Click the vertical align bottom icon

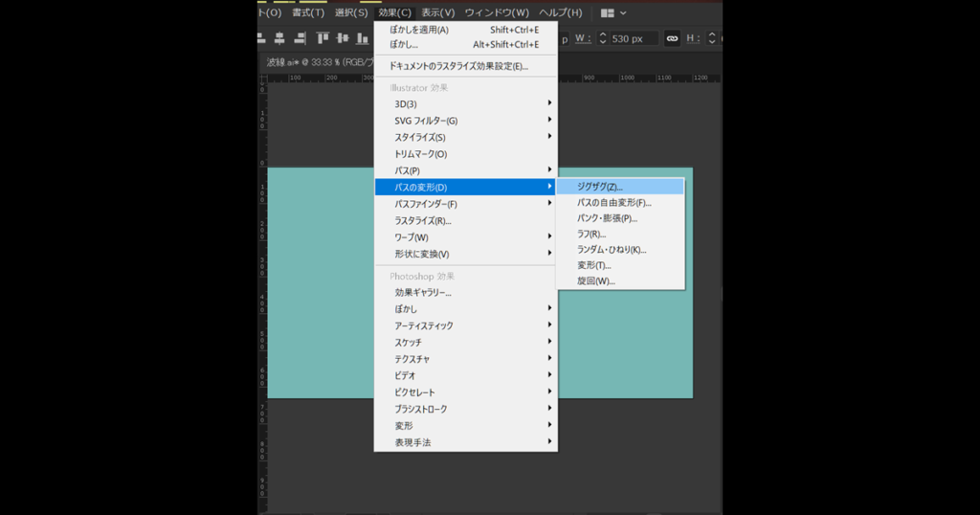pos(363,38)
